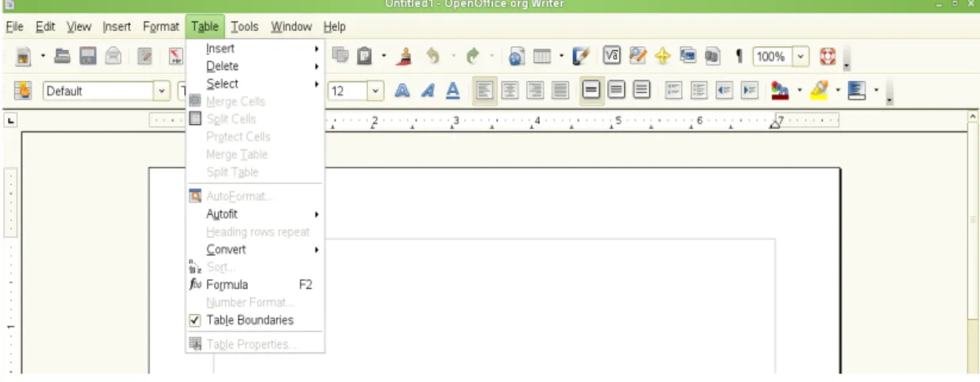Screen dimensions: 980x382
Task: Open the File menu
Action: [14, 26]
